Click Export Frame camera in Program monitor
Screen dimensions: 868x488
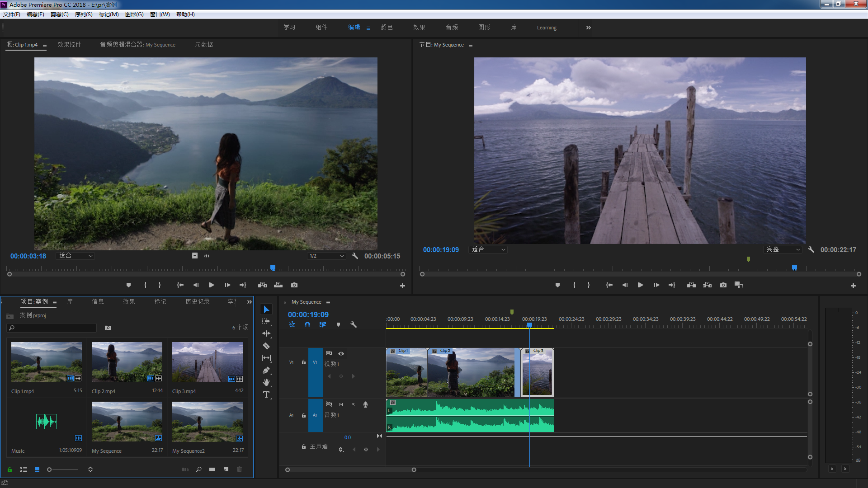pyautogui.click(x=723, y=285)
